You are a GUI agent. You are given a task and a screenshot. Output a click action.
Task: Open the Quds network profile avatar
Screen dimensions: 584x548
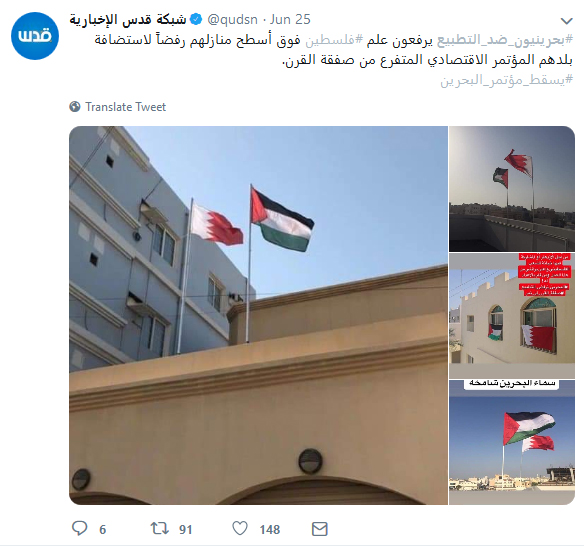coord(35,36)
